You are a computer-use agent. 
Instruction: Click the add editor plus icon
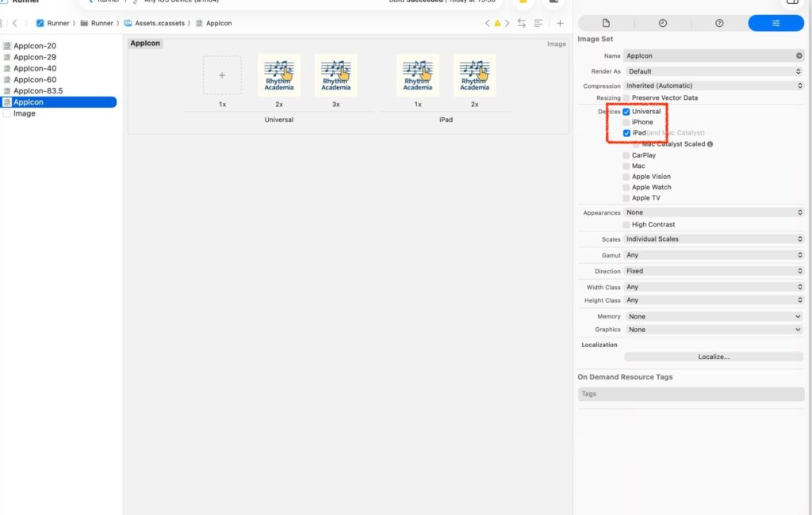(560, 24)
